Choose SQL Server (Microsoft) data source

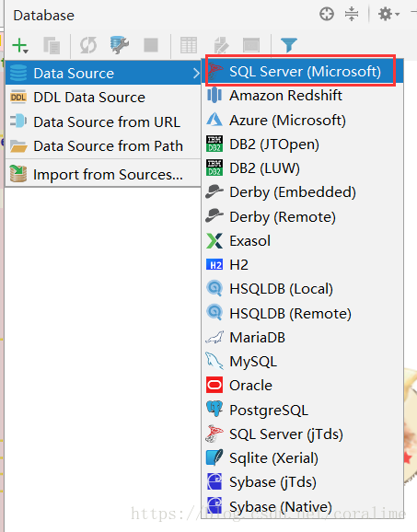click(x=303, y=71)
